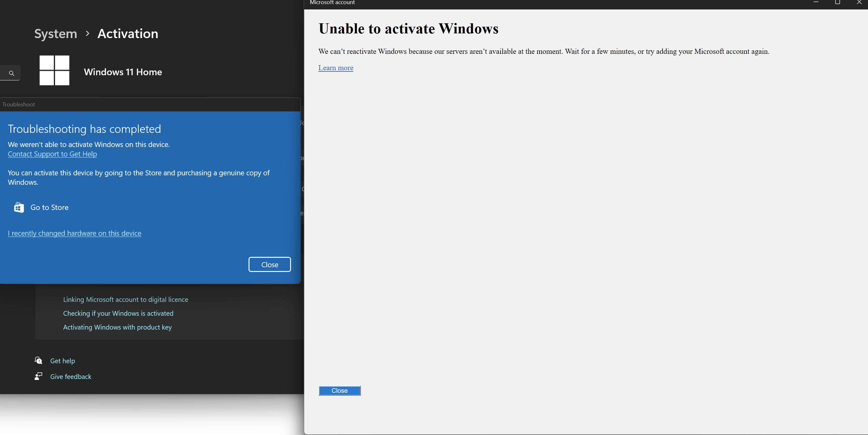
Task: Click the Microsoft Store bag icon
Action: click(x=19, y=207)
